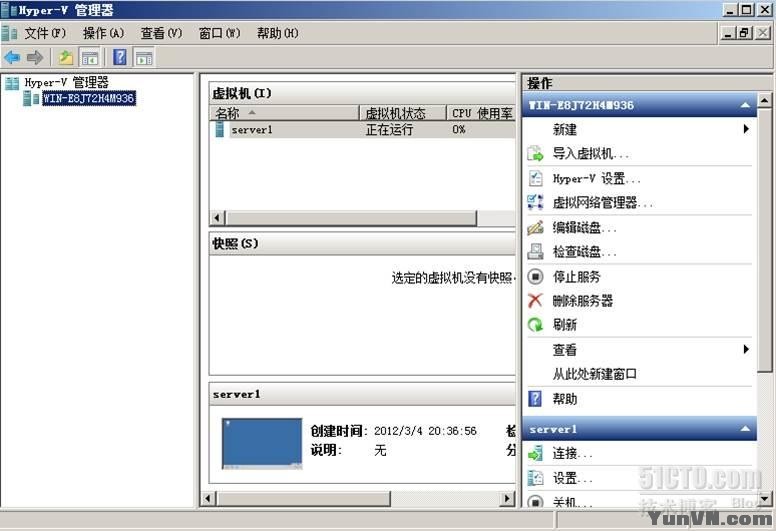
Task: Click the server1 screen thumbnail
Action: (262, 443)
